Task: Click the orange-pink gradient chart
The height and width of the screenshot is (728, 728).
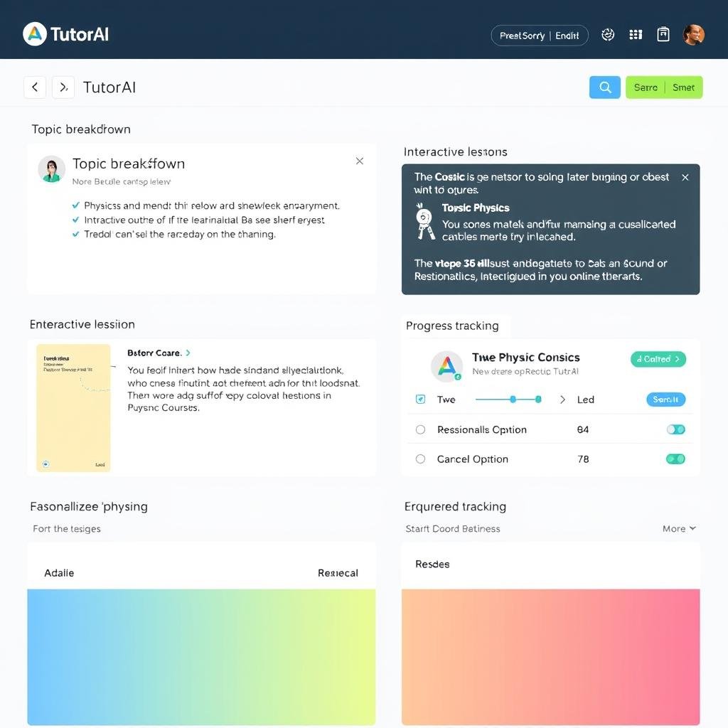Action: coord(551,657)
